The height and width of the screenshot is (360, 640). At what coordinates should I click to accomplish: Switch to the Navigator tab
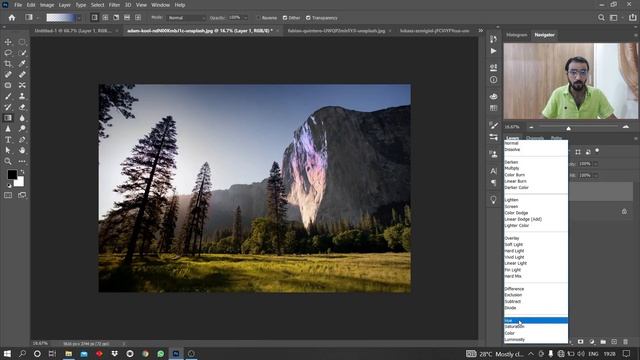click(544, 35)
